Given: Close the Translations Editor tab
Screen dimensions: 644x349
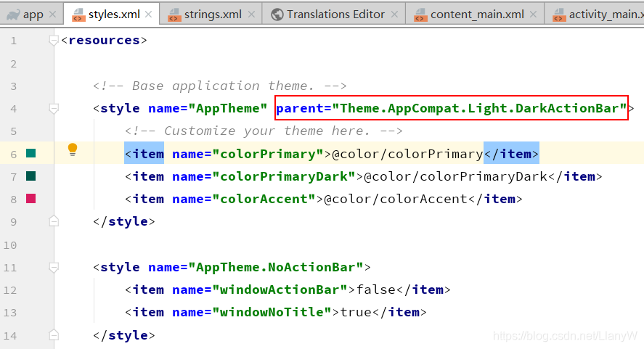Looking at the screenshot, I should [395, 15].
